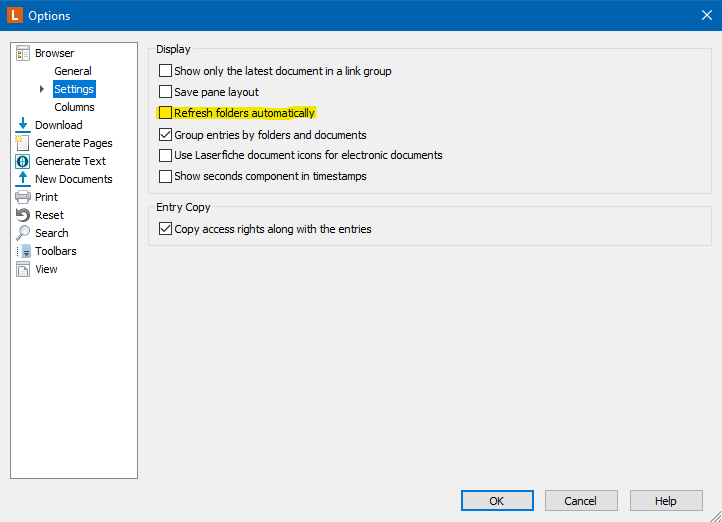The width and height of the screenshot is (722, 522).
Task: Click the arrow beside Settings tree item
Action: (42, 89)
